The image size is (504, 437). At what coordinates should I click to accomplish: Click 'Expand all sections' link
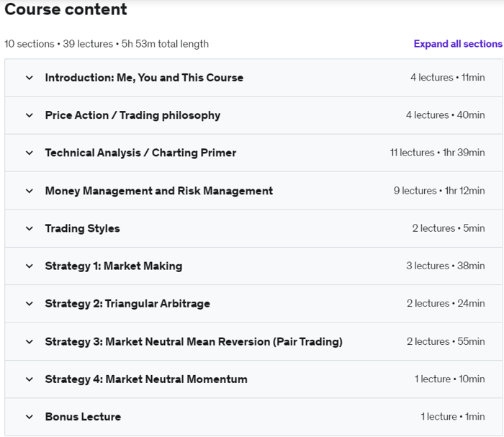click(457, 44)
